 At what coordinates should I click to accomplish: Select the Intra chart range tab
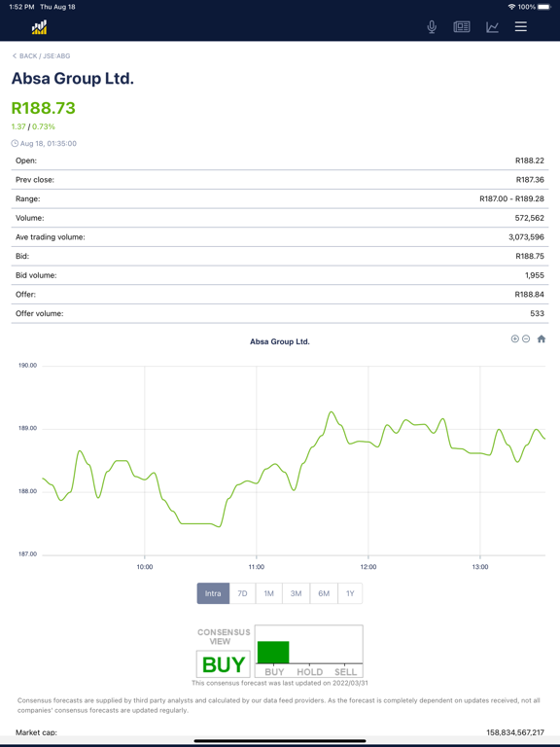pos(213,593)
